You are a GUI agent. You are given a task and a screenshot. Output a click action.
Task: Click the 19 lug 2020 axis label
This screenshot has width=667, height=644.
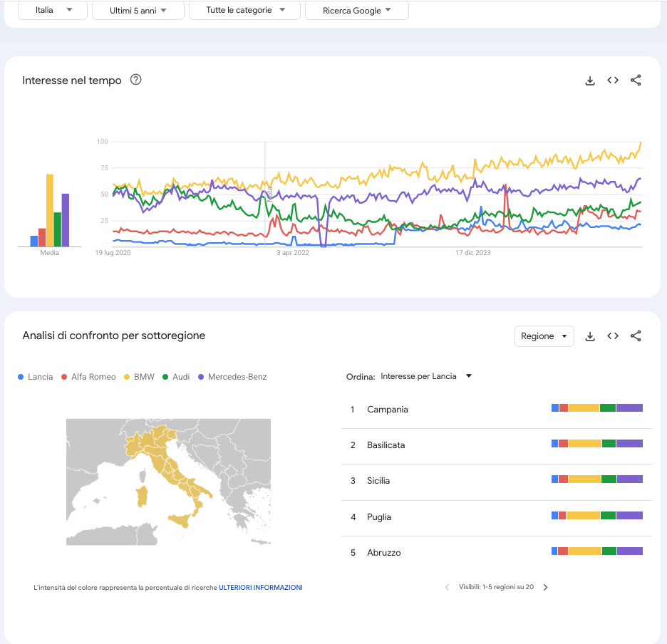point(113,253)
